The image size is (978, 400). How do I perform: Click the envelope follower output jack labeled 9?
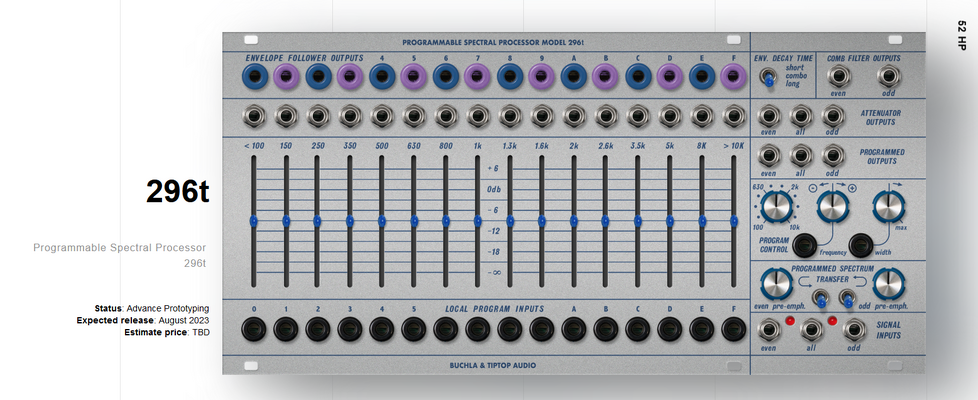pos(542,77)
